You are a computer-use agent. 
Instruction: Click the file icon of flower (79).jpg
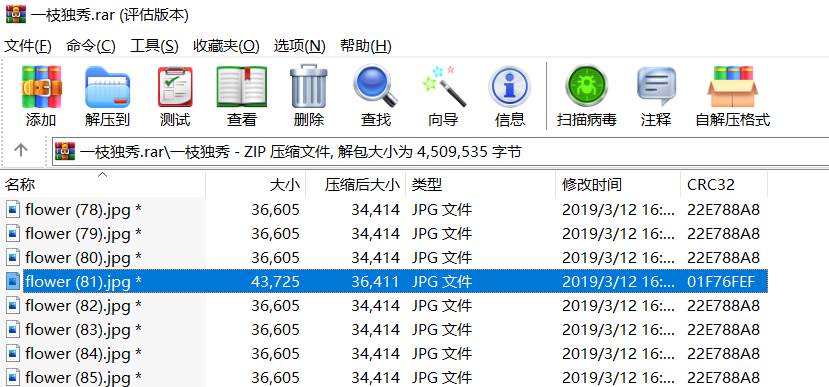13,234
